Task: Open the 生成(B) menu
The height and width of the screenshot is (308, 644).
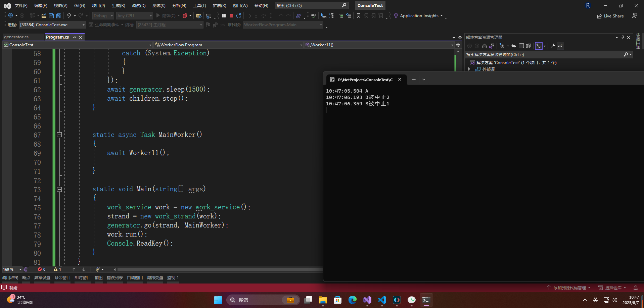Action: click(118, 5)
